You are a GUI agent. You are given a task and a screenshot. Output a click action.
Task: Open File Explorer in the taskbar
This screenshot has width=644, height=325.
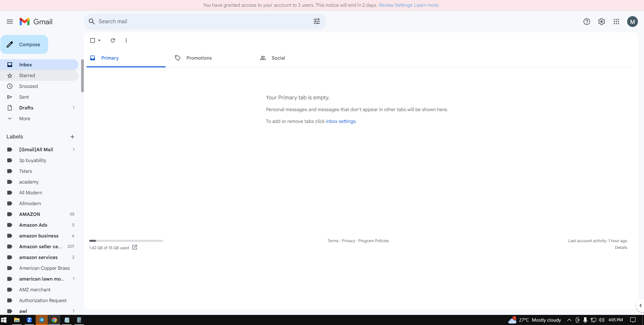[16, 320]
